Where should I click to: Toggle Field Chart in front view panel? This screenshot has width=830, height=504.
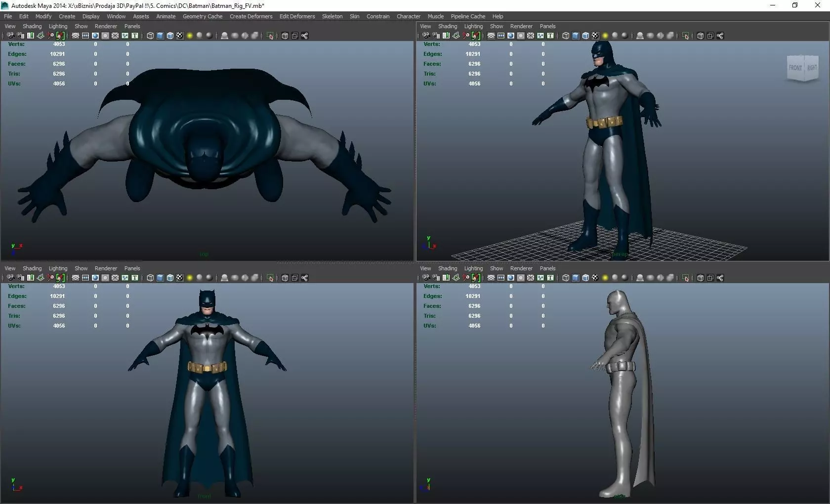coord(115,278)
